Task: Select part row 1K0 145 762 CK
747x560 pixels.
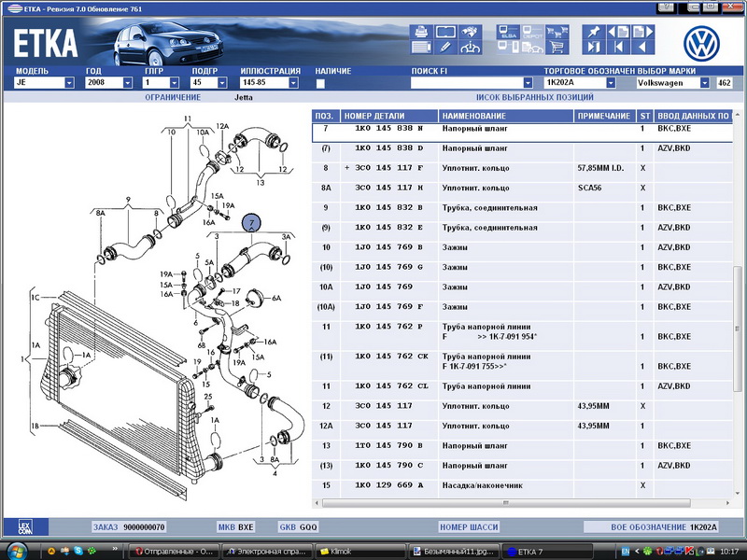Action: pyautogui.click(x=522, y=366)
